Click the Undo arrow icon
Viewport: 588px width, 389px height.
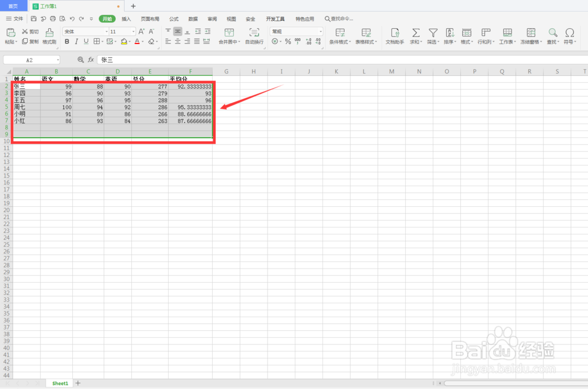(72, 18)
